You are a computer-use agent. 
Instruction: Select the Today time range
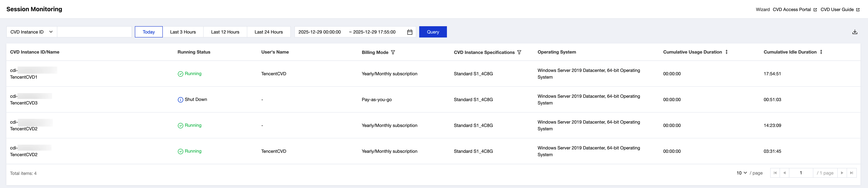[x=149, y=32]
